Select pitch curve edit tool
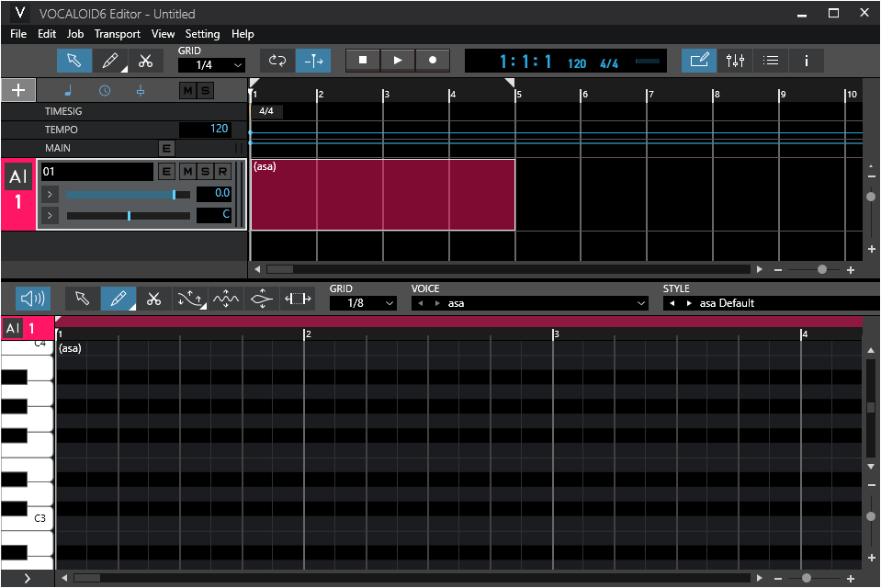This screenshot has width=881, height=588. click(189, 299)
